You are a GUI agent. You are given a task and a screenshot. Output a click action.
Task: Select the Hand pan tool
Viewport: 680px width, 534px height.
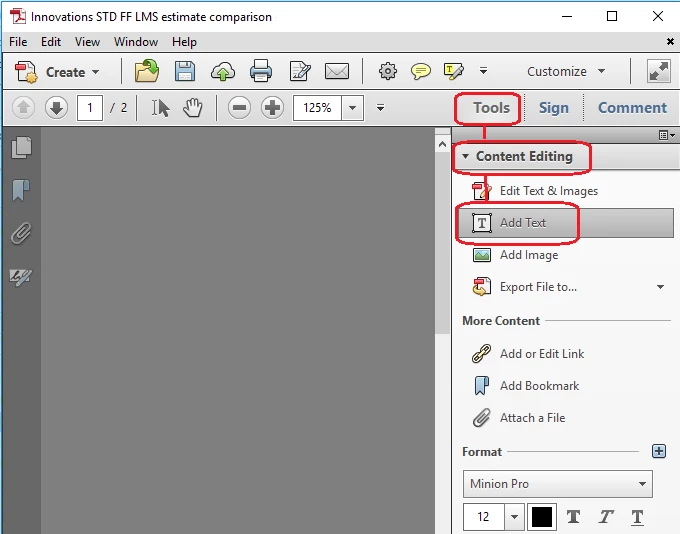pyautogui.click(x=193, y=108)
